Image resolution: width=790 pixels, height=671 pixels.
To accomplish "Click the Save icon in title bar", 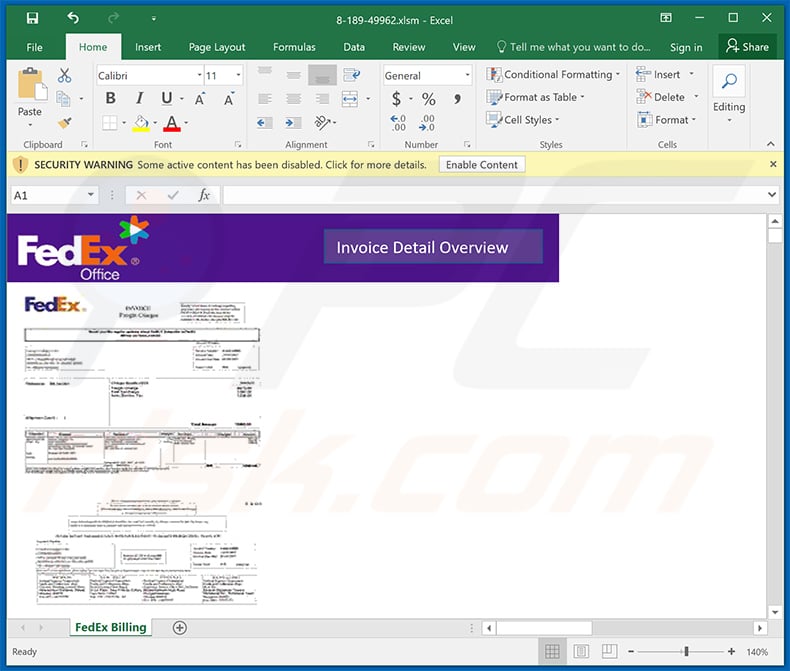I will (x=32, y=19).
